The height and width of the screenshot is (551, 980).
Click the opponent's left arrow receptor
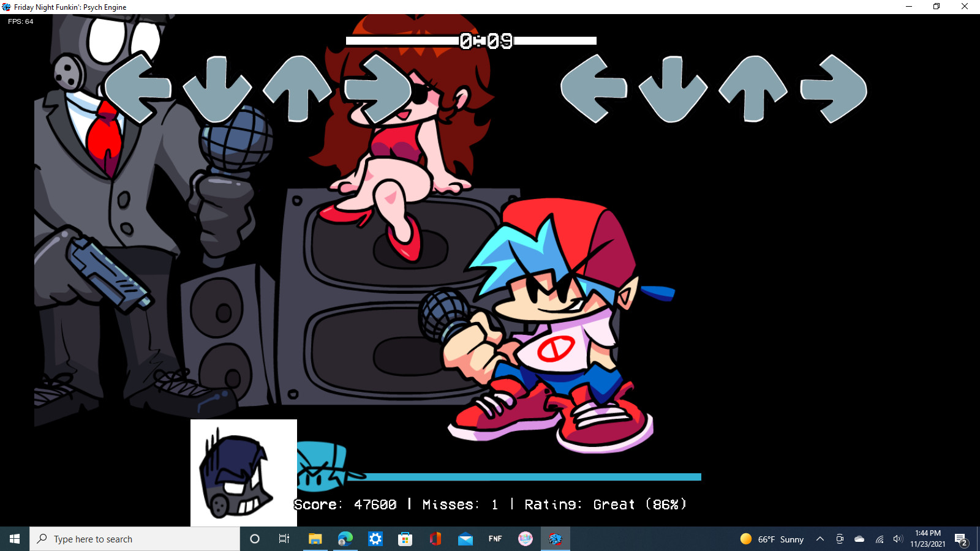pyautogui.click(x=137, y=89)
